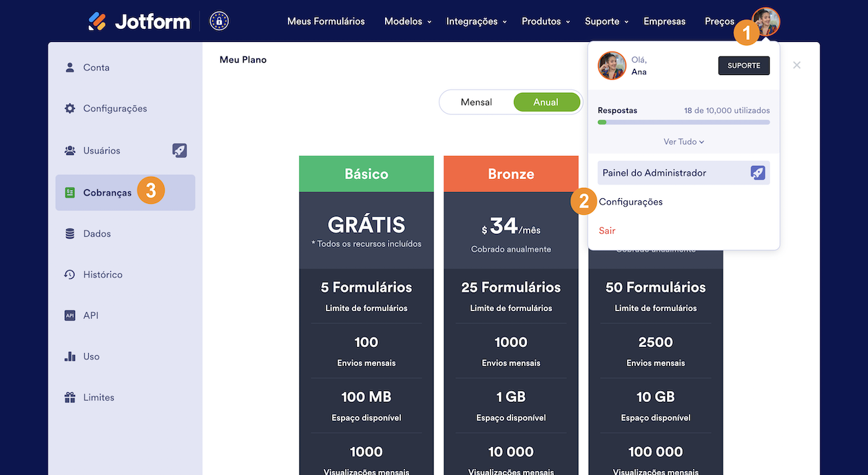Click the '25 Formulários' limit text
Screen dimensions: 868x475
coord(511,288)
